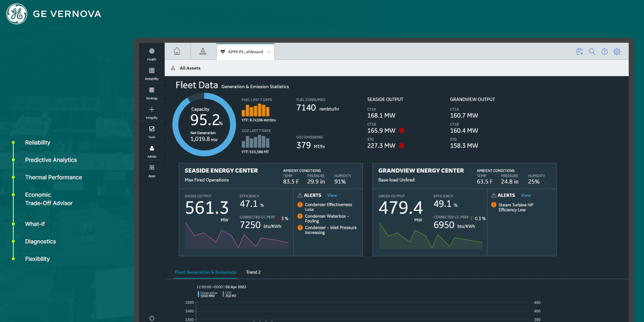644x322 pixels.
Task: Toggle the dashboard tab's favorite heart icon
Action: click(222, 51)
